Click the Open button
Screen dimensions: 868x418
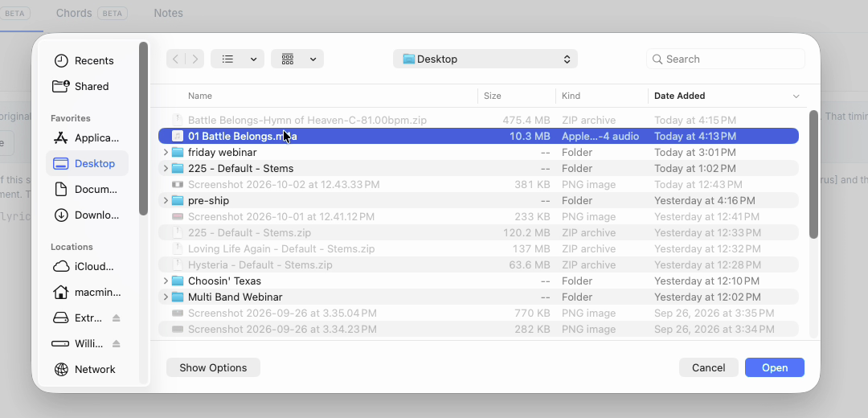click(x=775, y=367)
